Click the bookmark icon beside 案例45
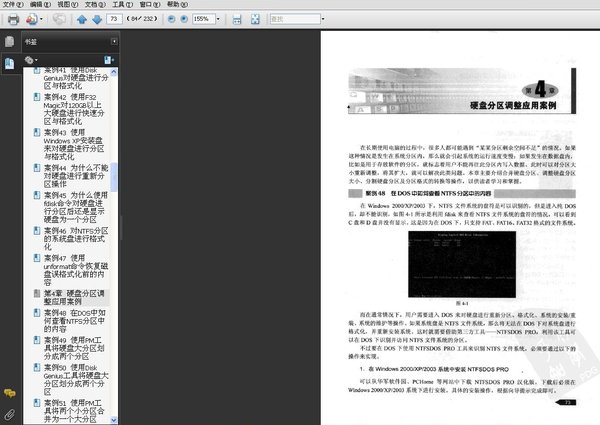 pyautogui.click(x=37, y=195)
